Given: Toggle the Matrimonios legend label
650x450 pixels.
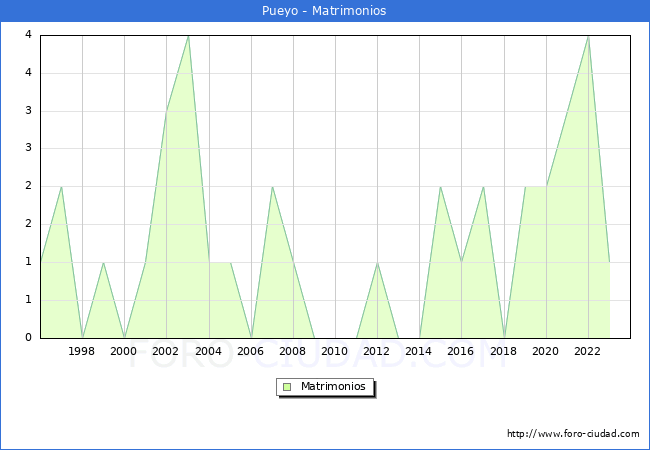Looking at the screenshot, I should (x=332, y=386).
